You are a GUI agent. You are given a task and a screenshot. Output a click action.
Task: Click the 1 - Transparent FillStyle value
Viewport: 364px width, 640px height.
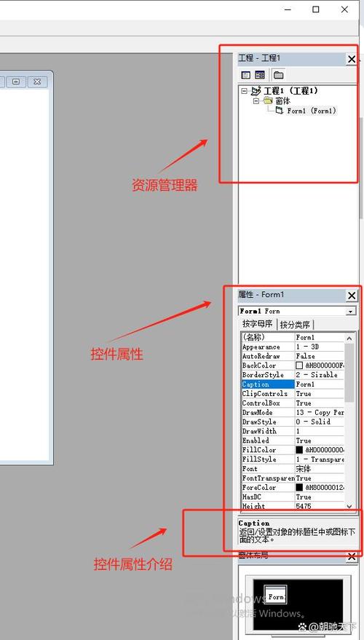tap(320, 459)
